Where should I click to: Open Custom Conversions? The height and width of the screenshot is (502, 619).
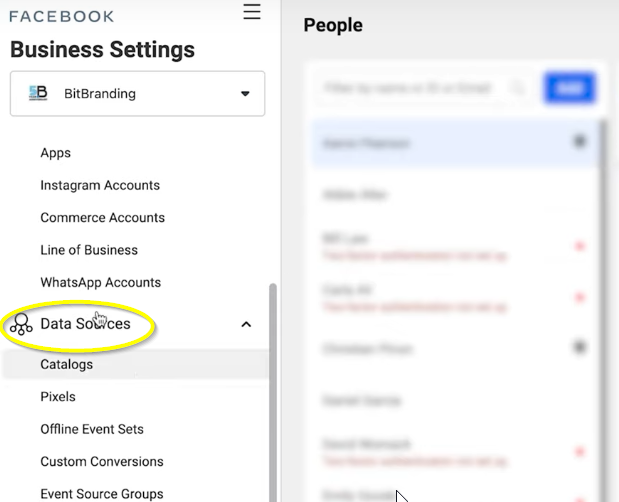(x=102, y=462)
